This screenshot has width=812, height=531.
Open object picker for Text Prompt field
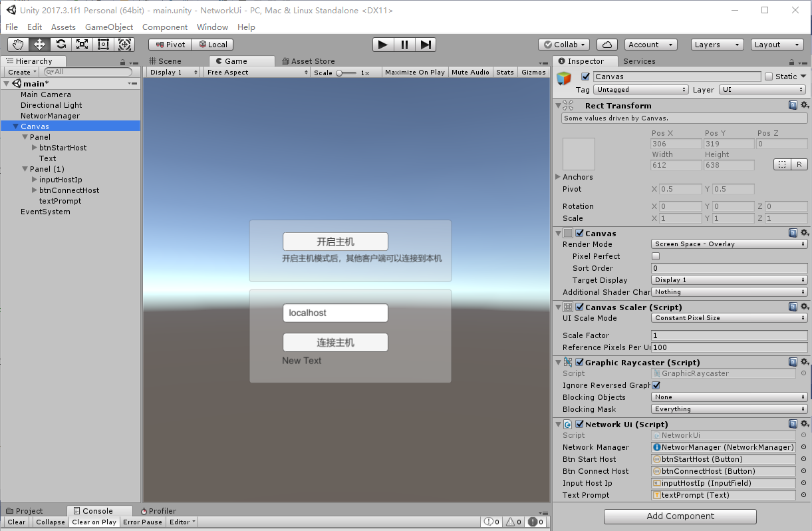pyautogui.click(x=803, y=495)
